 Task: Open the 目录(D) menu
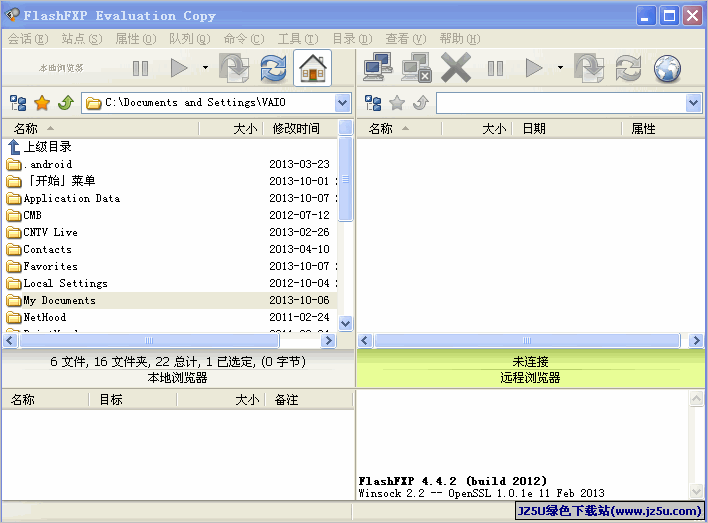tap(353, 39)
